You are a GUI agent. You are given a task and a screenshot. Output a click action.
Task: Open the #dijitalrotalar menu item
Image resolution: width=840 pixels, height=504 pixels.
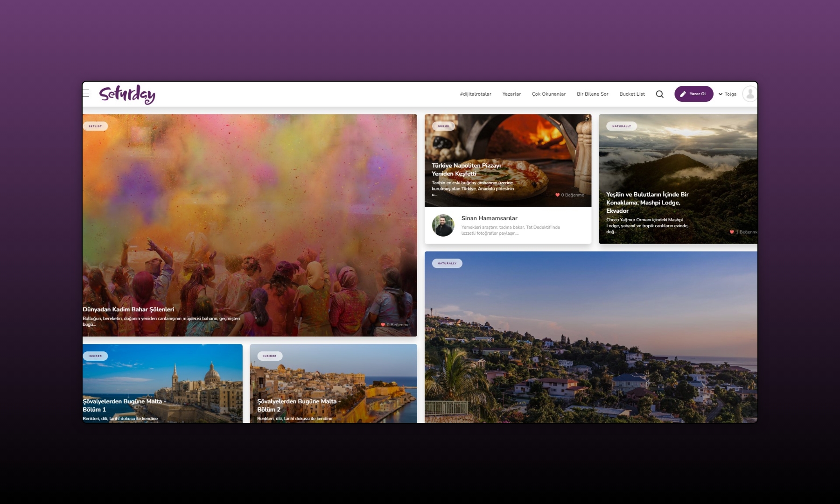pos(475,94)
